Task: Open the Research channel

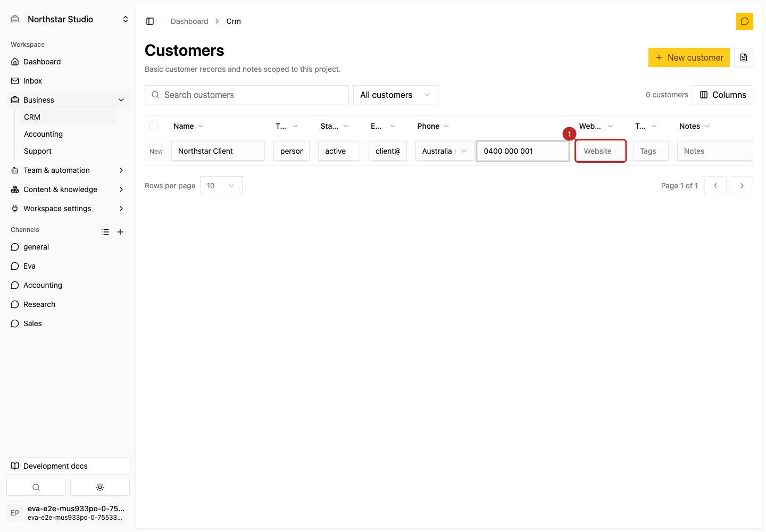Action: tap(68, 304)
